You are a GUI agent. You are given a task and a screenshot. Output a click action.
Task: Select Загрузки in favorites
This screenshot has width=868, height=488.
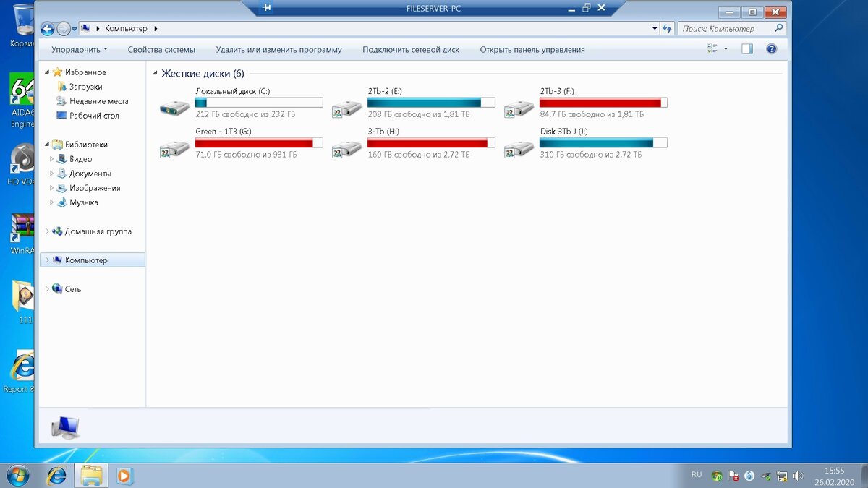click(85, 87)
